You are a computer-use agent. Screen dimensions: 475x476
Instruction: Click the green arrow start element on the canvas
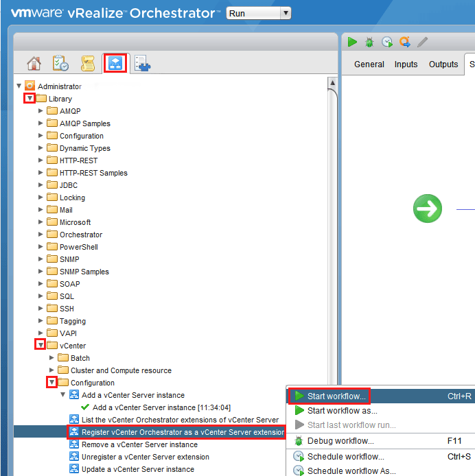(427, 209)
